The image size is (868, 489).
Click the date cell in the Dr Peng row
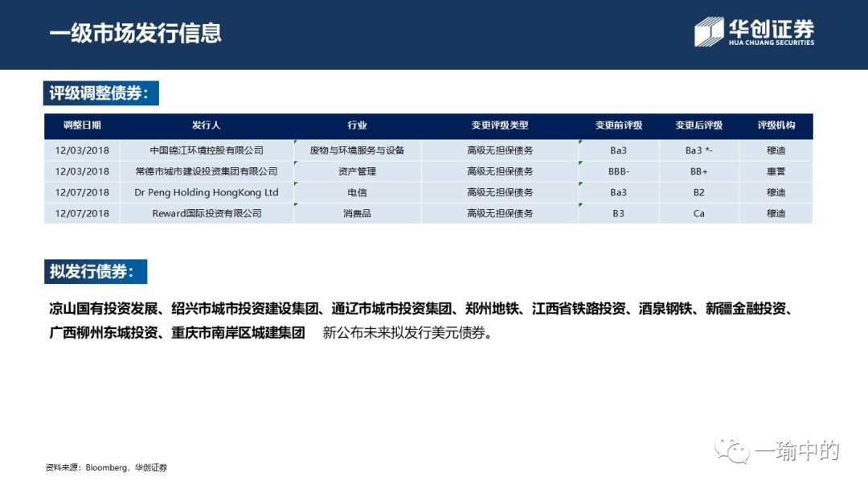82,192
